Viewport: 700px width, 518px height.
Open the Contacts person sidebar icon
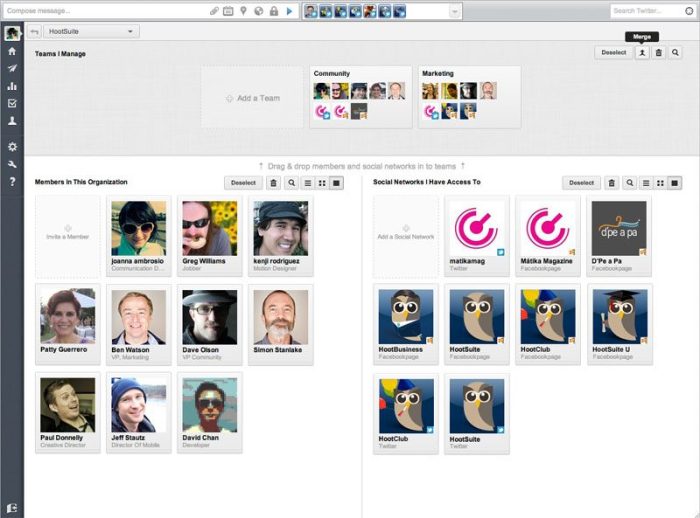[x=12, y=121]
